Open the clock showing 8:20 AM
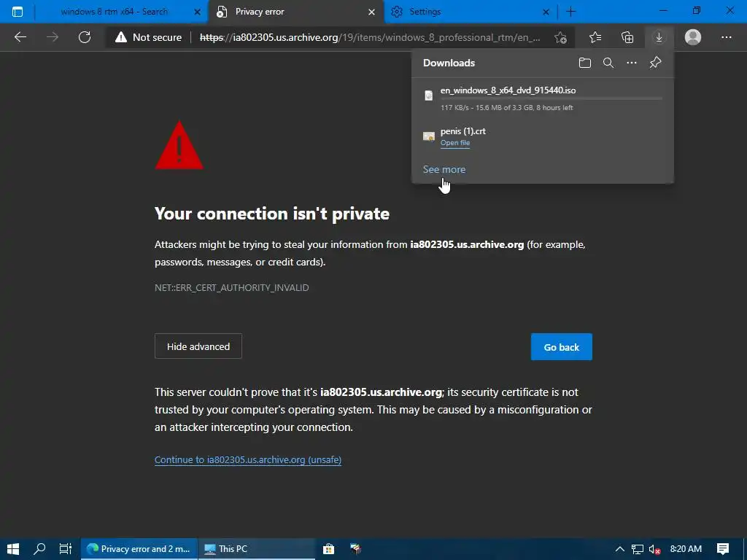747x560 pixels. click(686, 549)
